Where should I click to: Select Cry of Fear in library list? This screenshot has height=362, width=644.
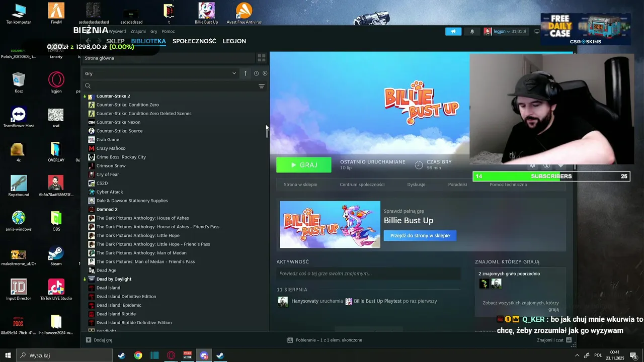(108, 174)
